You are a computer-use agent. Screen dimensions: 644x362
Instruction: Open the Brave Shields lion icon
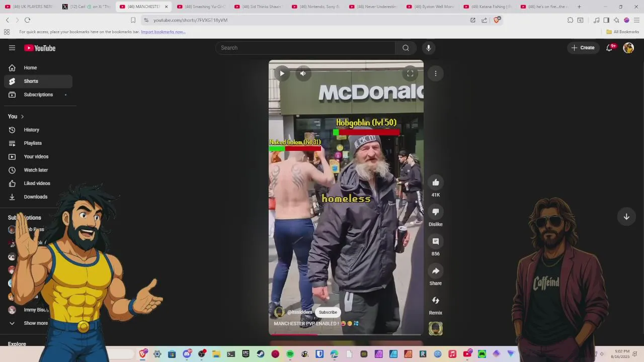pyautogui.click(x=498, y=20)
